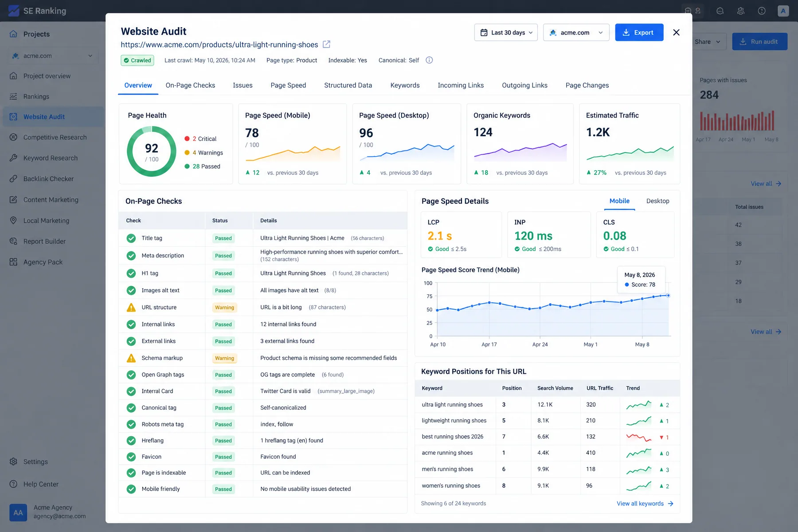
Task: Click the Rankings sidebar icon
Action: click(14, 97)
